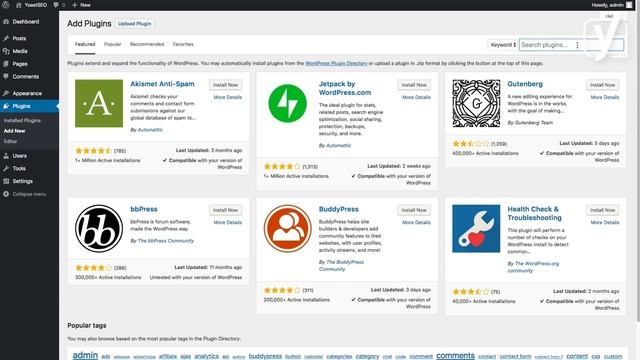Open Installed Plugins submenu item
Viewport: 640px width, 360px height.
tap(22, 120)
